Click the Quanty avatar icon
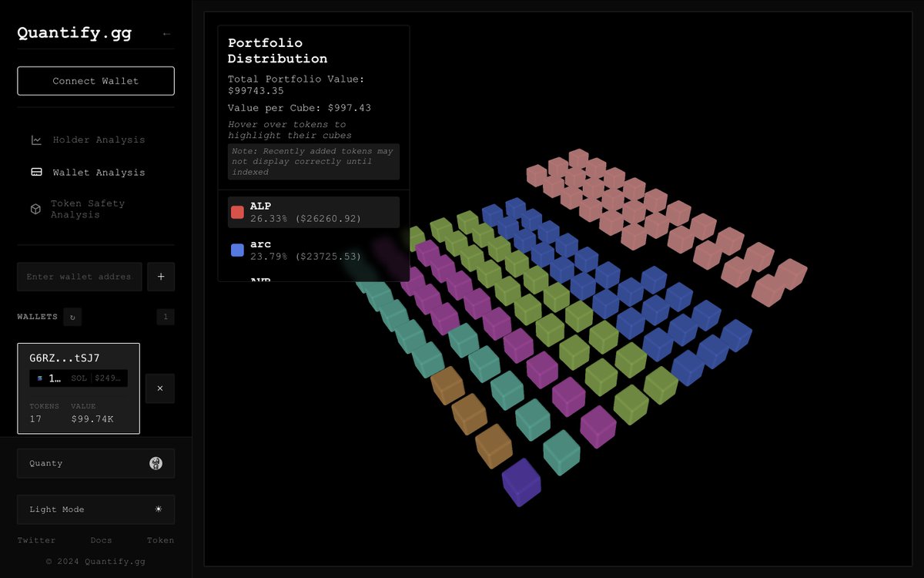This screenshot has width=924, height=578. coord(156,463)
